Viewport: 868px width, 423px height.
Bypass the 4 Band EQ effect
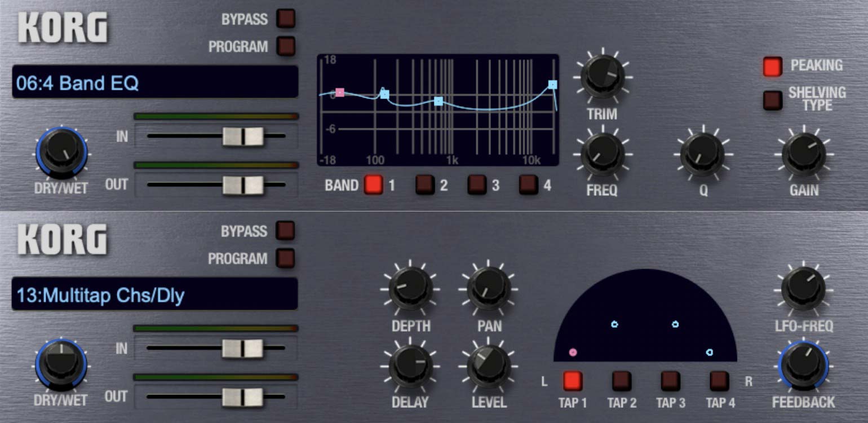tap(285, 19)
